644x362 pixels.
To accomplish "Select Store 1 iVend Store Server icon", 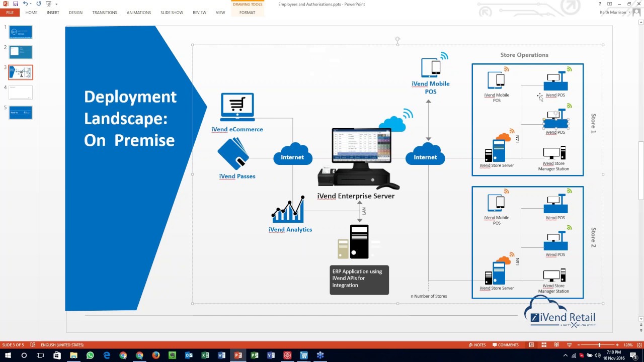I will point(496,149).
